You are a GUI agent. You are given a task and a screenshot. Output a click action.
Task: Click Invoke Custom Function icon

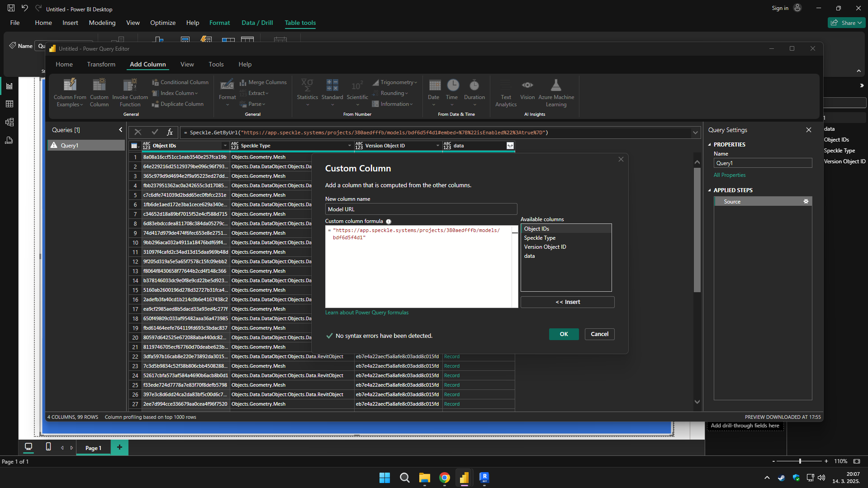click(x=130, y=85)
